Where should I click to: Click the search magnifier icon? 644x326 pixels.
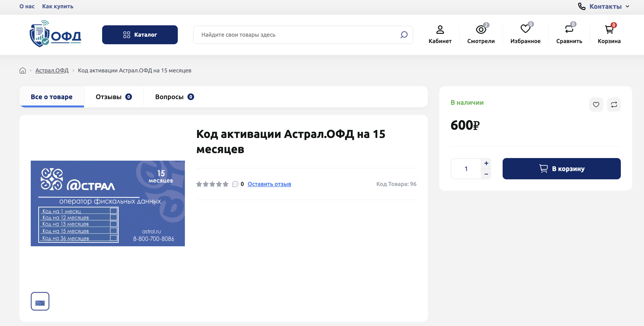click(404, 35)
